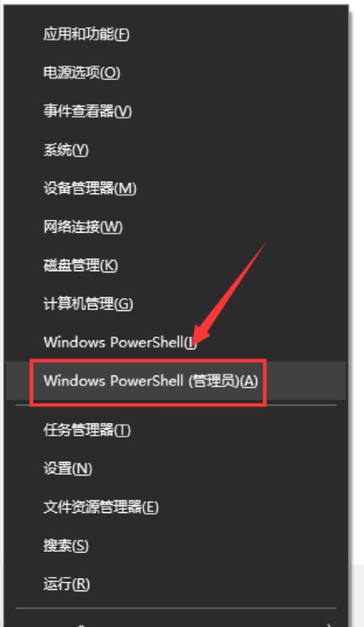The image size is (364, 627).
Task: Select 磁盘管理(K) entry
Action: [176, 265]
